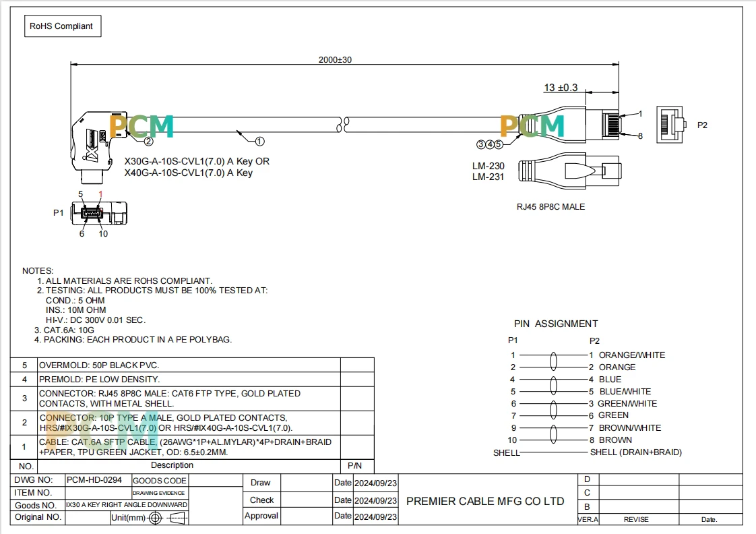Screen dimensions: 756x534
Task: Click the 13 ±0.3 dimension label
Action: [x=561, y=88]
